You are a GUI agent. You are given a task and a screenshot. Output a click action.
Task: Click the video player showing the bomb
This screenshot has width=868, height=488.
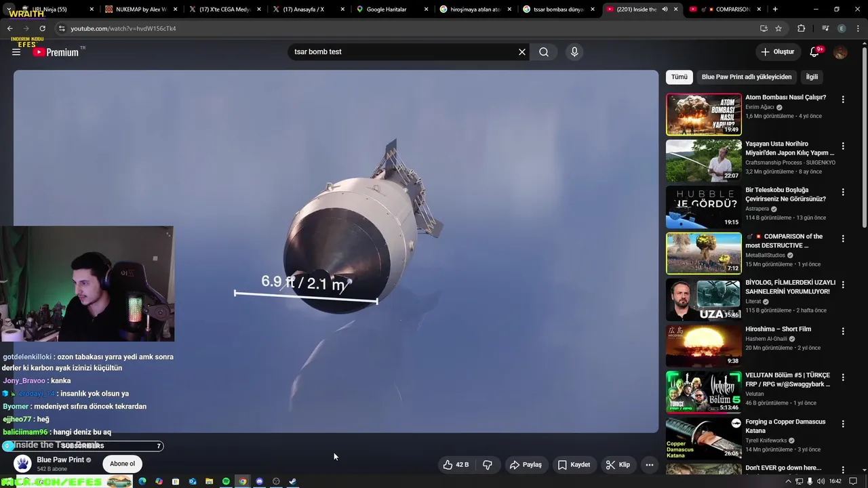(336, 251)
